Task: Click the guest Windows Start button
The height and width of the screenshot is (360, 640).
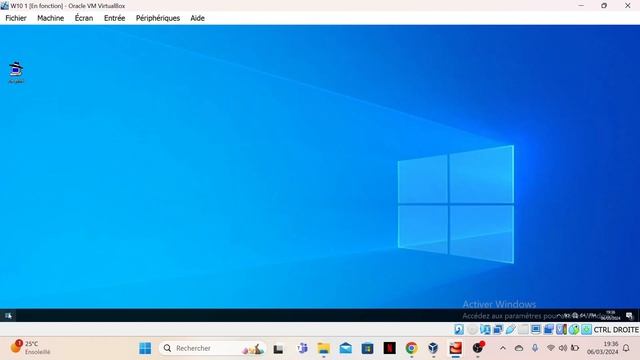Action: coord(8,316)
